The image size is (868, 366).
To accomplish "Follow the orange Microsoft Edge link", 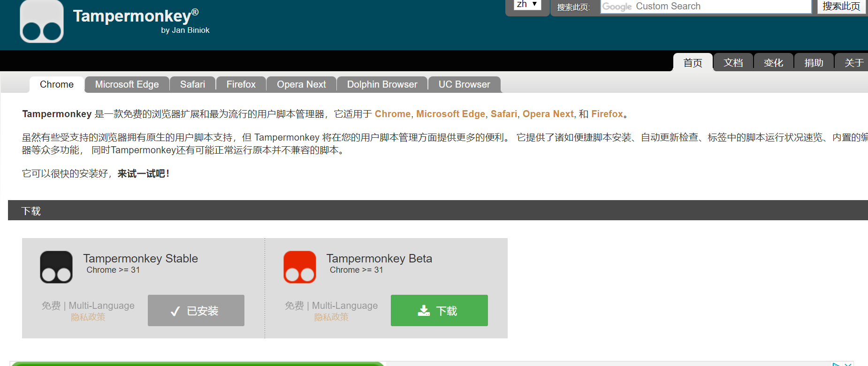I will pos(450,114).
